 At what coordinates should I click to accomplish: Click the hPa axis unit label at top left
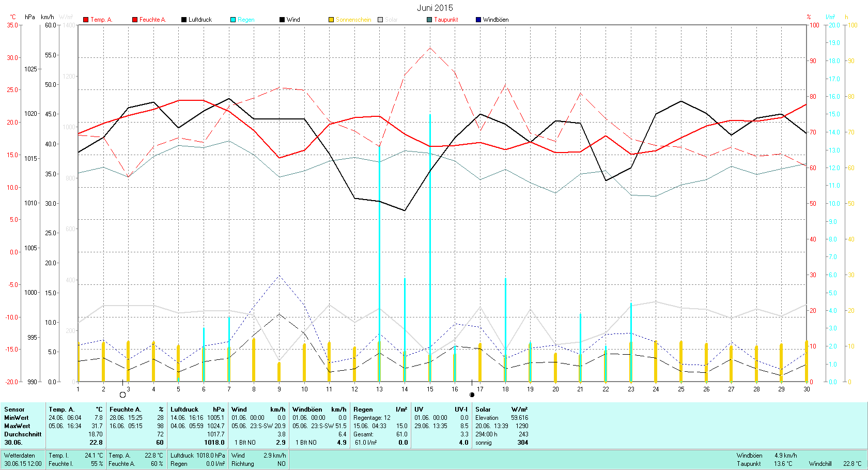pos(30,17)
